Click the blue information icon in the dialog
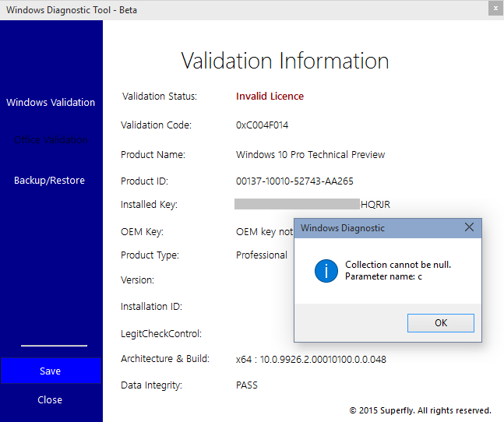The height and width of the screenshot is (422, 504). pyautogui.click(x=326, y=271)
